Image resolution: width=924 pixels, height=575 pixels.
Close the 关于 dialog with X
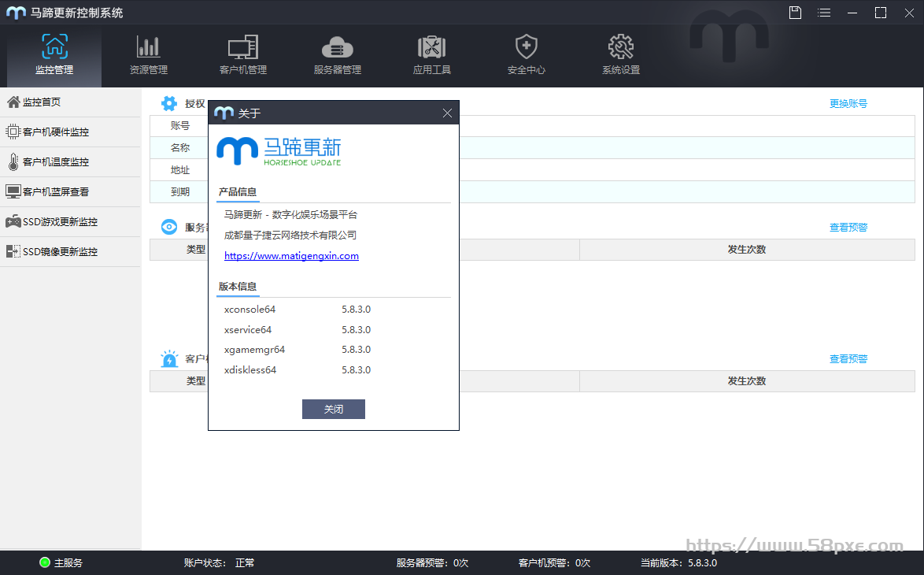coord(447,113)
